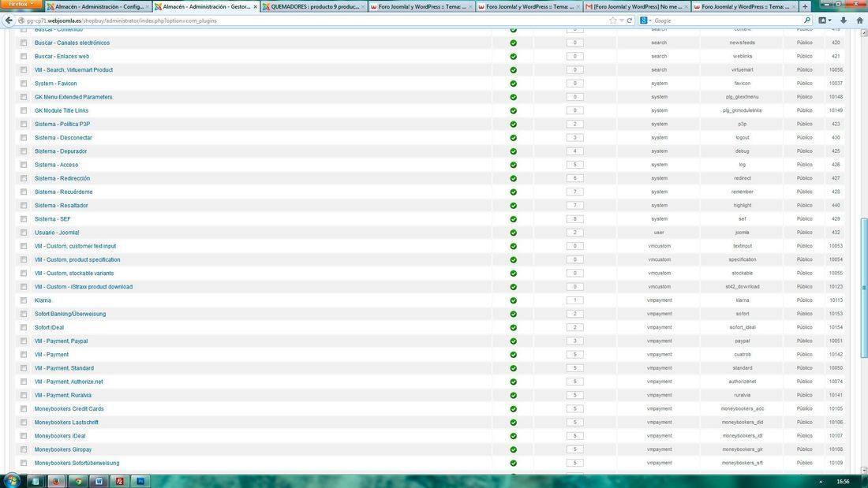Open the 'Sofort Banking/Überweisung' plugin link

click(70, 314)
